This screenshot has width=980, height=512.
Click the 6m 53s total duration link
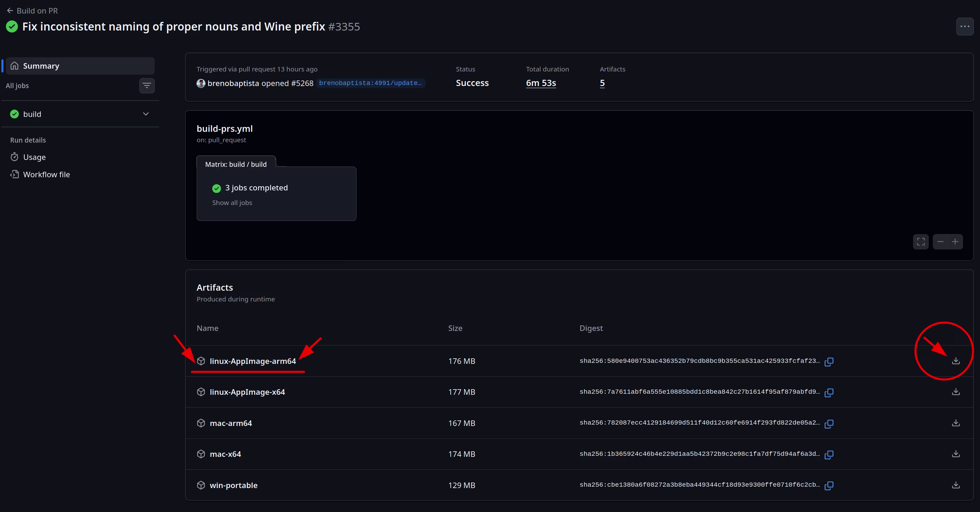click(541, 83)
